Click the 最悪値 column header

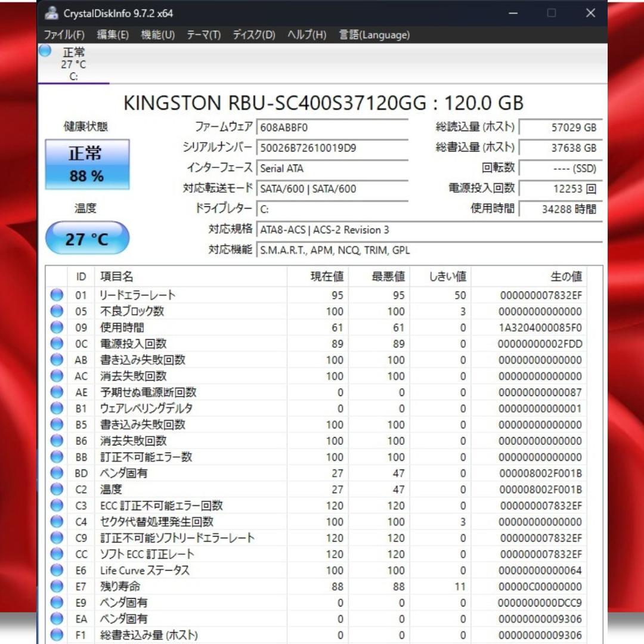tap(379, 277)
